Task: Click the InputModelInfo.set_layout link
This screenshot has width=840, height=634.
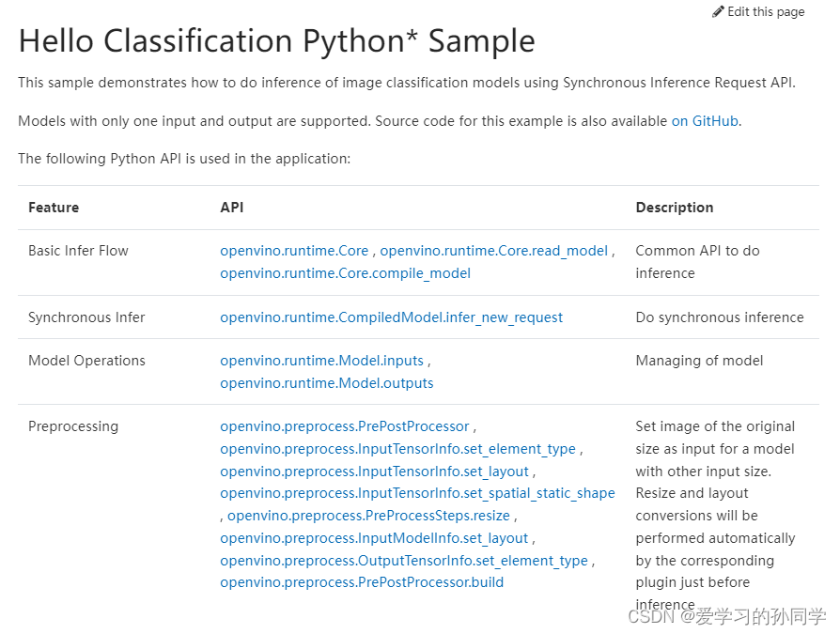Action: pos(374,538)
